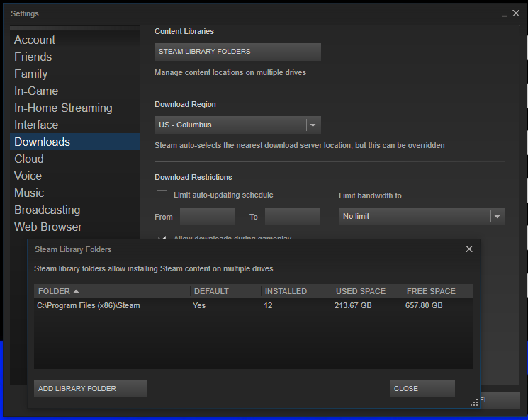
Task: Open the Download Region dropdown
Action: (x=237, y=125)
